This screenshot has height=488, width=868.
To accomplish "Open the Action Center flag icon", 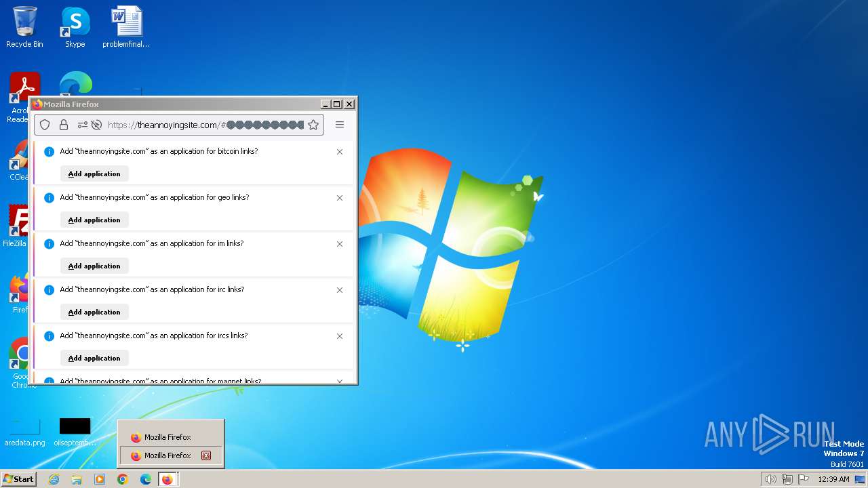I will [x=804, y=479].
